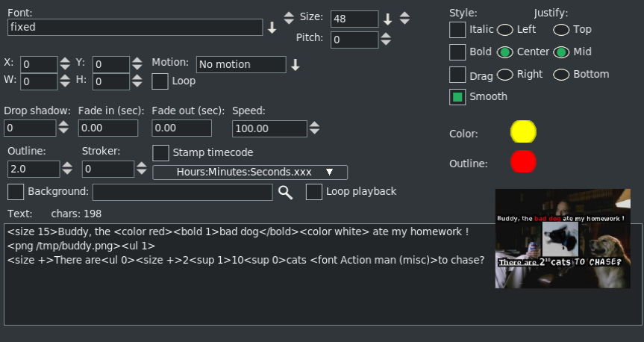This screenshot has height=342, width=644.
Task: Toggle the Stamp timecode checkbox
Action: (x=160, y=153)
